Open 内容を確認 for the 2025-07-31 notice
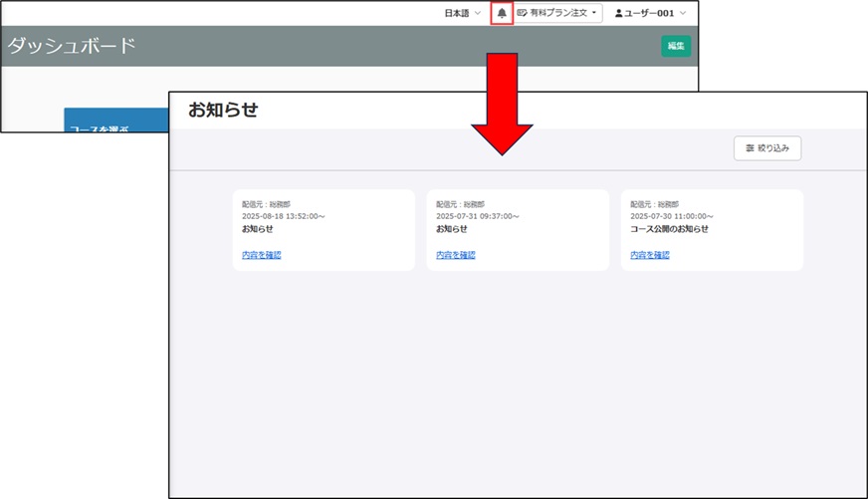Viewport: 868px width, 499px height. (x=455, y=255)
